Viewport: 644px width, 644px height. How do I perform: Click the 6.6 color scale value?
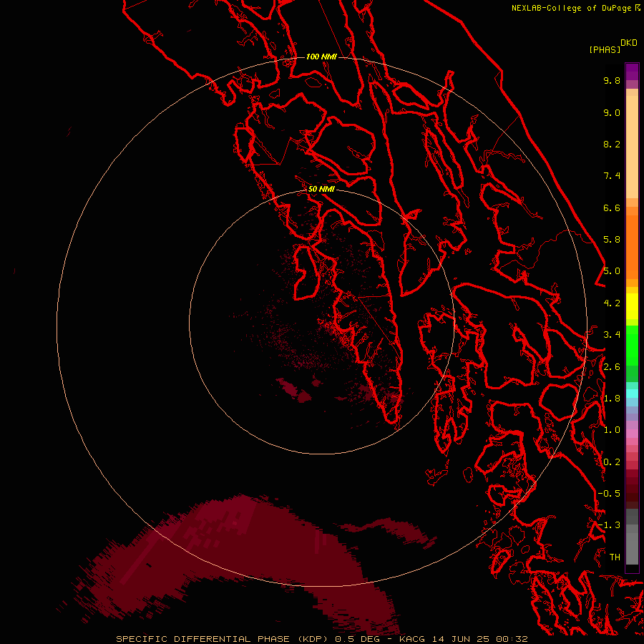pyautogui.click(x=612, y=208)
